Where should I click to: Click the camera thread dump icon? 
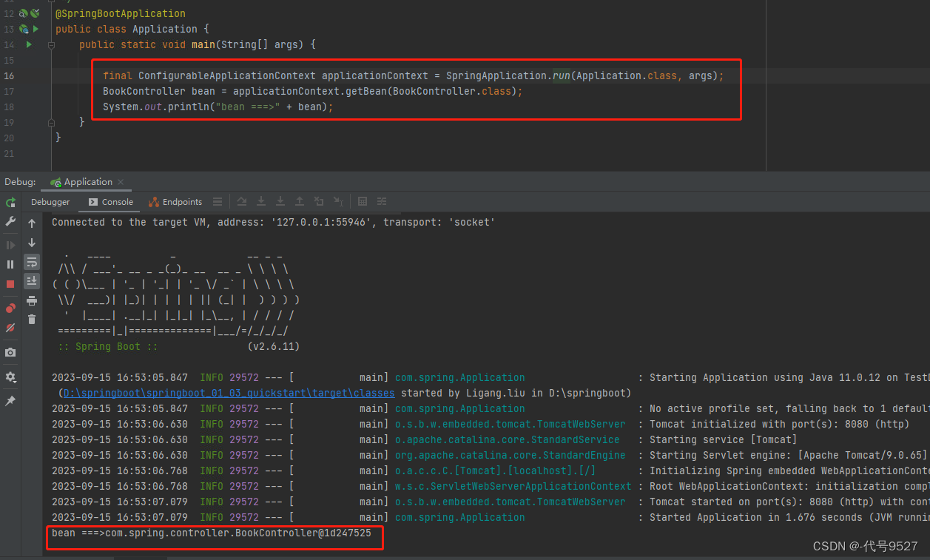click(10, 352)
